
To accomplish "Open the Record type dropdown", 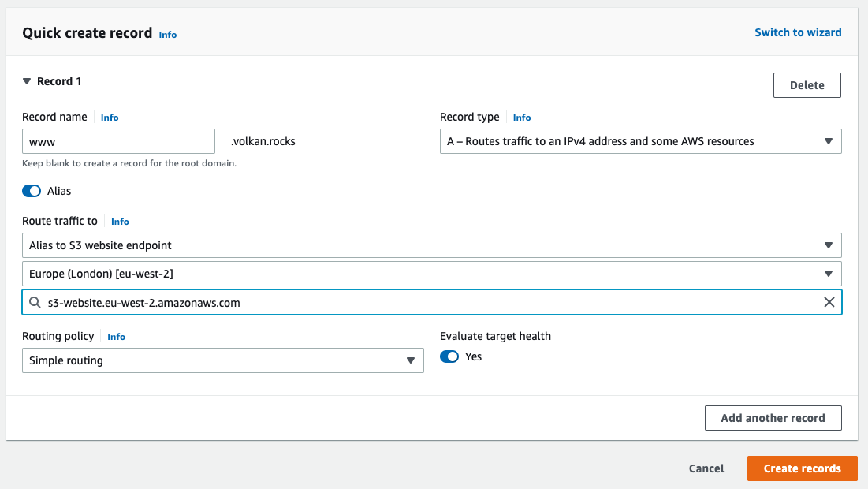I will tap(640, 141).
